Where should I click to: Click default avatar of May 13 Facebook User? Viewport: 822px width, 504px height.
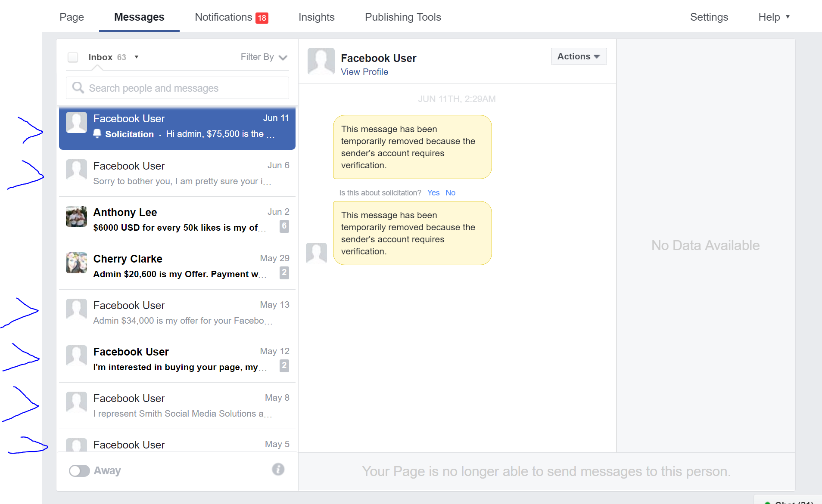point(76,309)
